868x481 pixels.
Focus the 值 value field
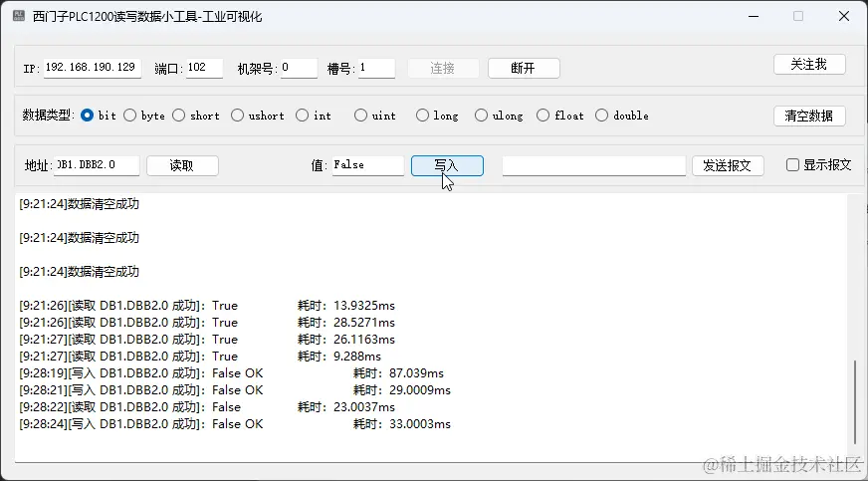[368, 165]
